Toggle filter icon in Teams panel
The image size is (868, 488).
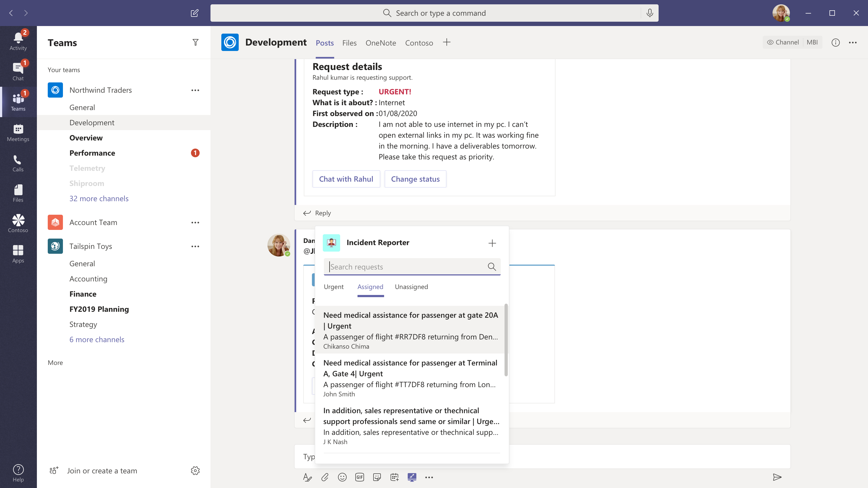point(196,42)
